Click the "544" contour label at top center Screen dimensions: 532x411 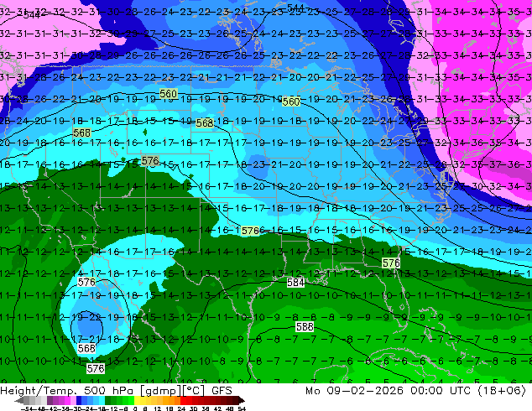pos(295,8)
